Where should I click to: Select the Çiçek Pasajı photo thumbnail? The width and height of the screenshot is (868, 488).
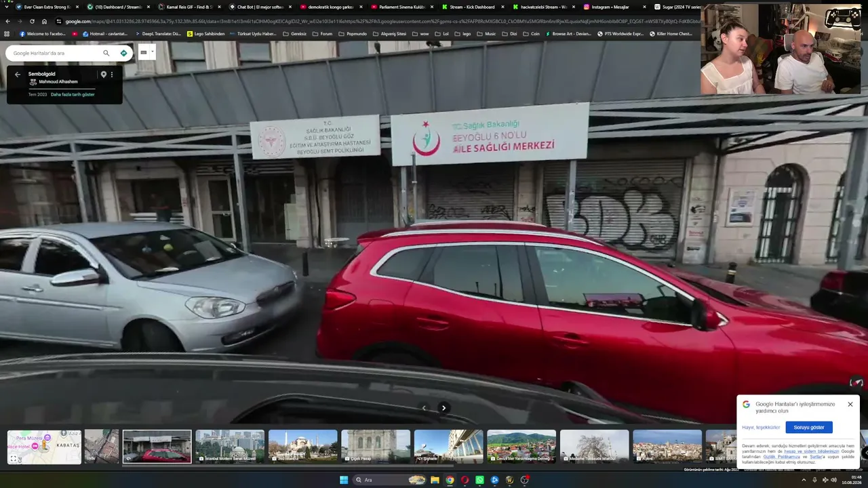click(x=376, y=447)
